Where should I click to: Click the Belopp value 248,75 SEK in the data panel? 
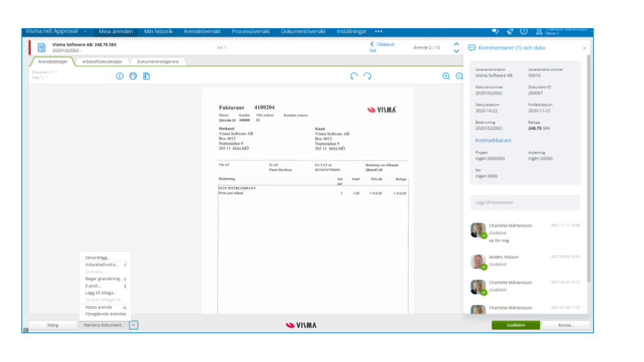coord(539,129)
